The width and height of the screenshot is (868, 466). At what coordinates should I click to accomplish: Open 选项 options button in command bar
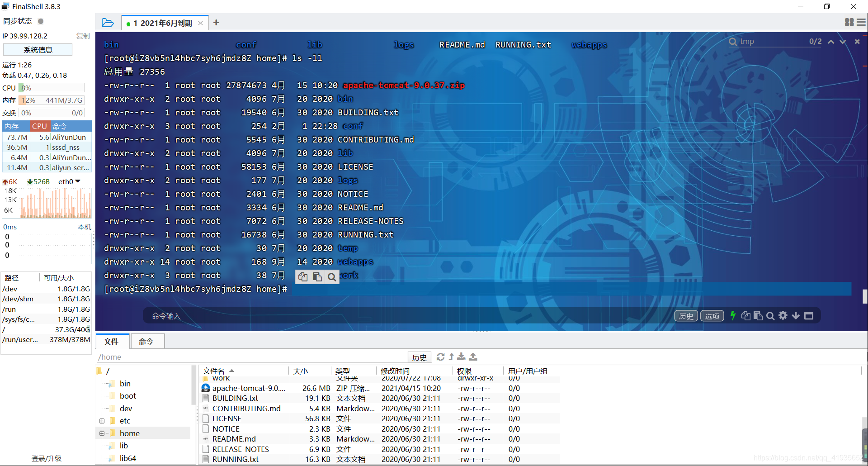point(712,316)
